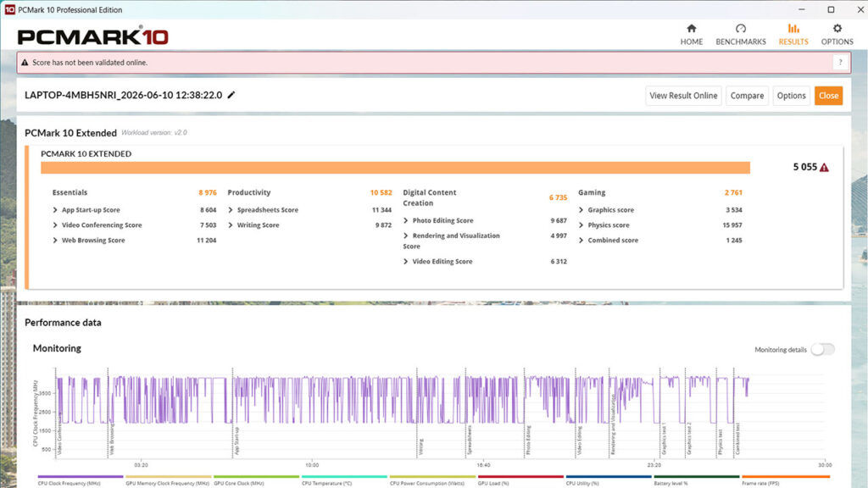Toggle CPU Clock Frequency legend swatch

81,476
